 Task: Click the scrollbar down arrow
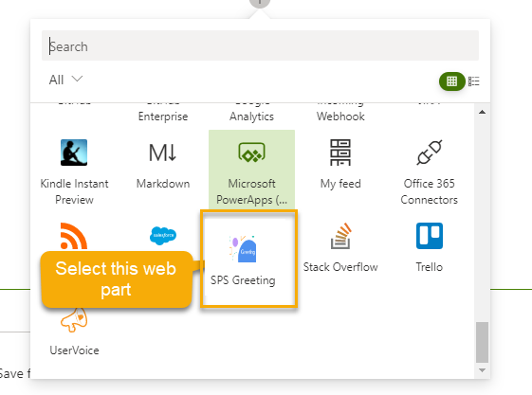(x=482, y=370)
